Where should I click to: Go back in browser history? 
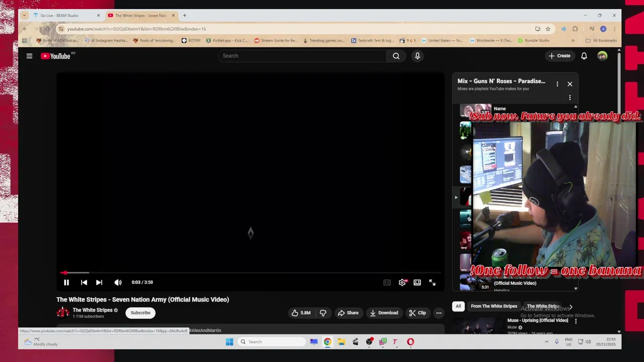pos(25,29)
